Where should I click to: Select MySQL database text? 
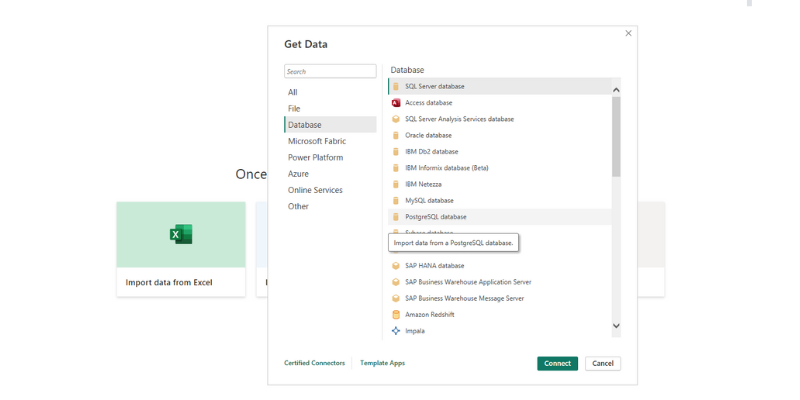coord(429,201)
